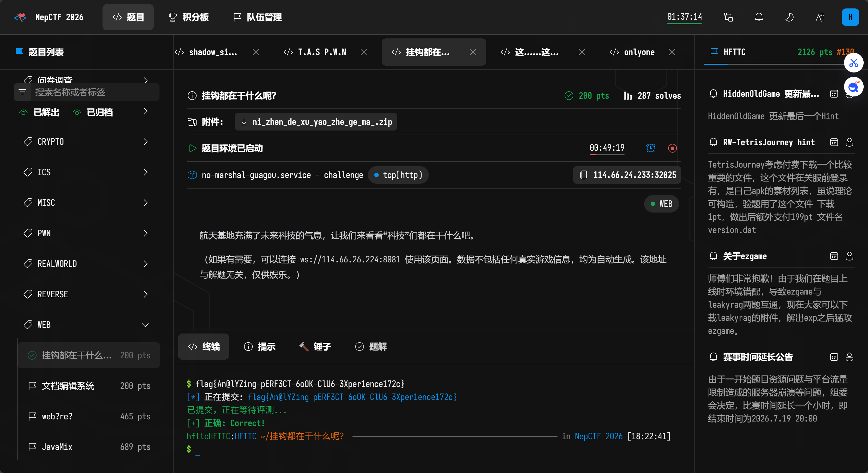Expand the chevron next to 已归档
This screenshot has width=868, height=473.
point(145,111)
